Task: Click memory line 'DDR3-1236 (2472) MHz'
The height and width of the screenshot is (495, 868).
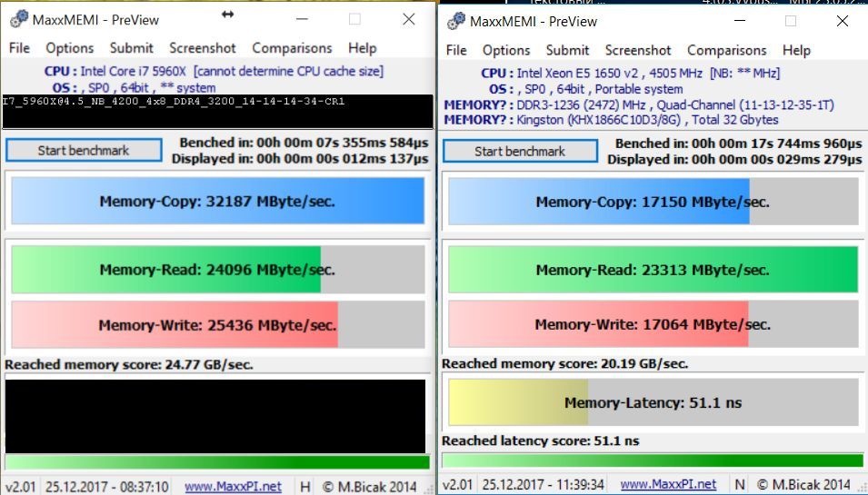Action: click(639, 105)
